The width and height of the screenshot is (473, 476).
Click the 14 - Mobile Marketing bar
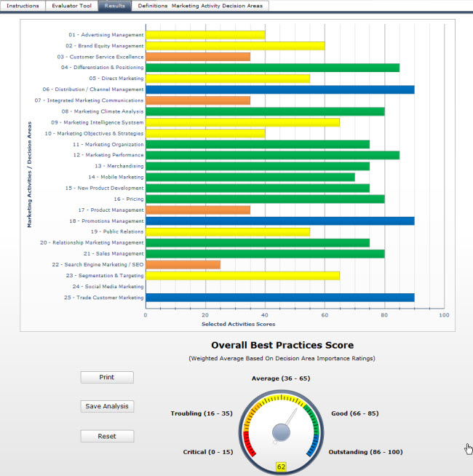pyautogui.click(x=250, y=178)
